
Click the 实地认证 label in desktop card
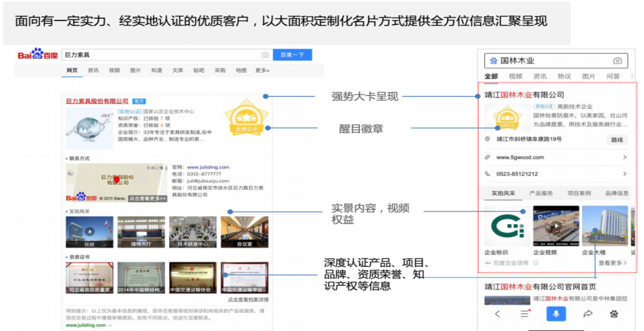129,111
